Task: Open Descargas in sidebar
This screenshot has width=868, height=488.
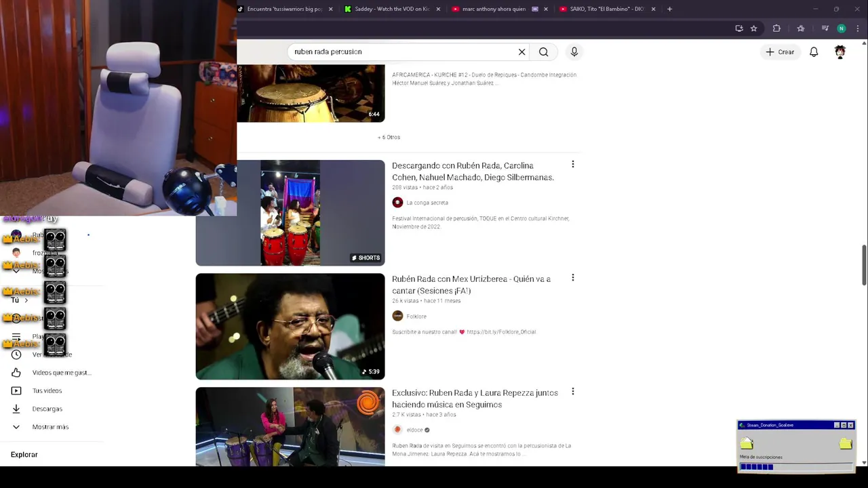Action: point(47,409)
